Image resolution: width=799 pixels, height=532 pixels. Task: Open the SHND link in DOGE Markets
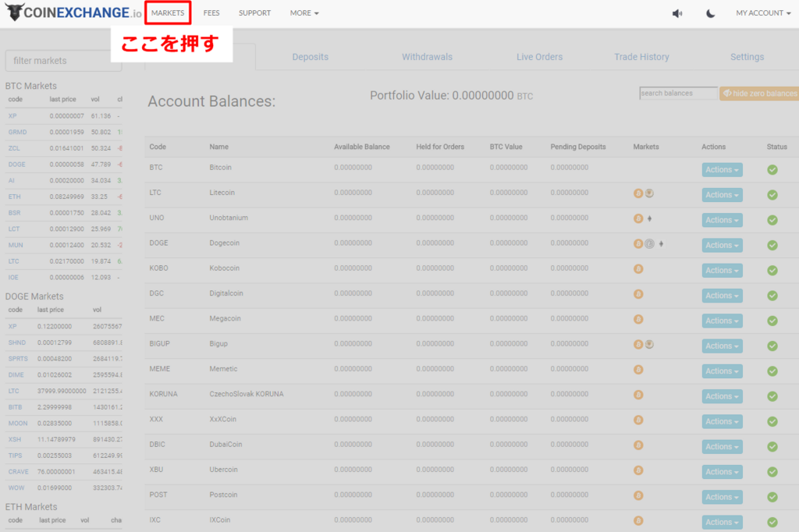[x=17, y=342]
